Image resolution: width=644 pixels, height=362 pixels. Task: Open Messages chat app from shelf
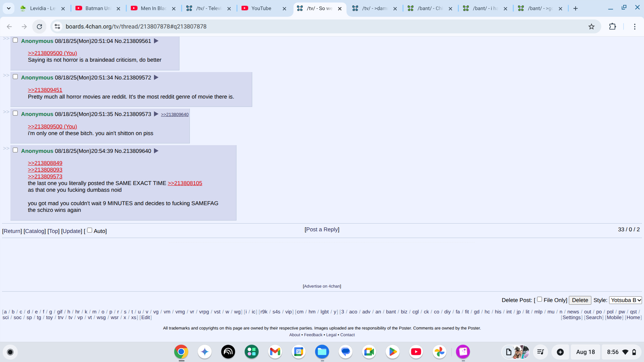coord(345,352)
